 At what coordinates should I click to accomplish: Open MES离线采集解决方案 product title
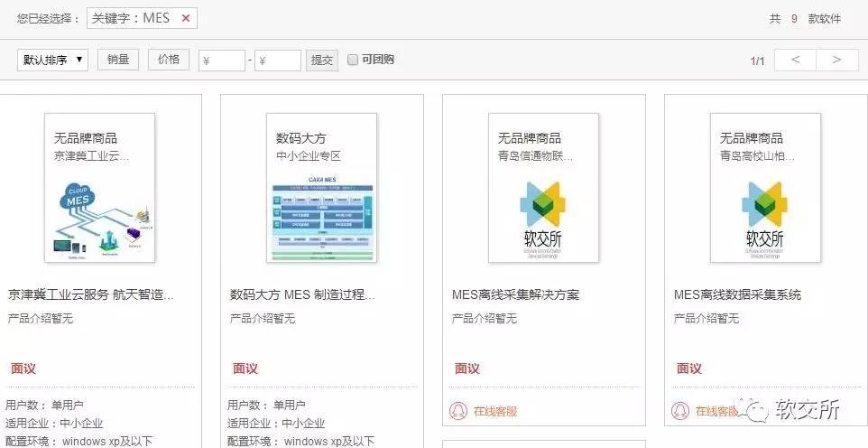515,294
